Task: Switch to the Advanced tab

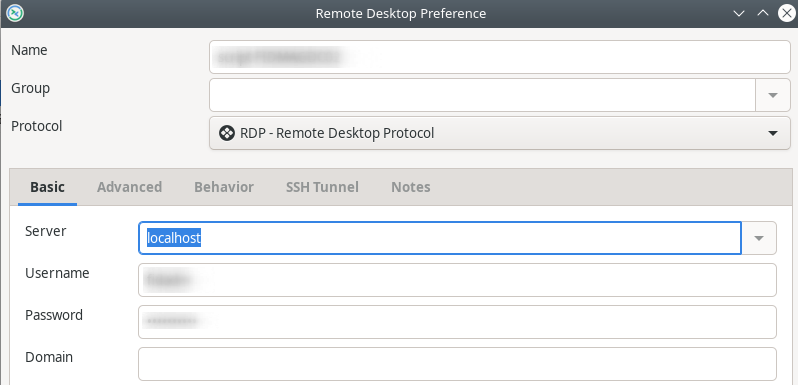Action: pyautogui.click(x=130, y=187)
